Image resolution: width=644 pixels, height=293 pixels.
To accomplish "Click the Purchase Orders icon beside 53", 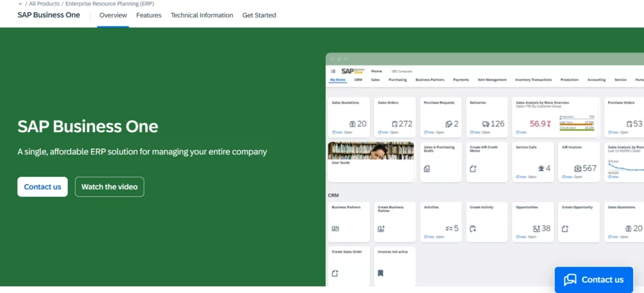I will (629, 124).
